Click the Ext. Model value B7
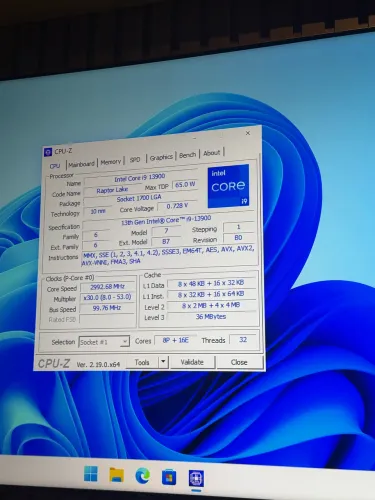 (x=166, y=241)
